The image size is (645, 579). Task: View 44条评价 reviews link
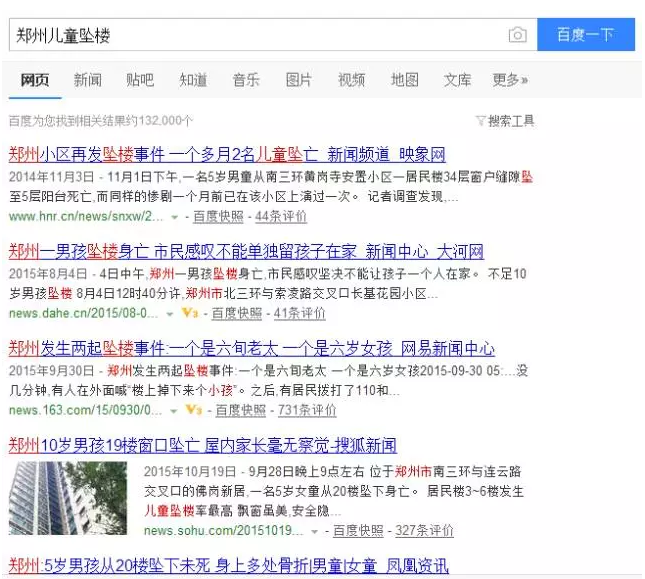pos(281,216)
